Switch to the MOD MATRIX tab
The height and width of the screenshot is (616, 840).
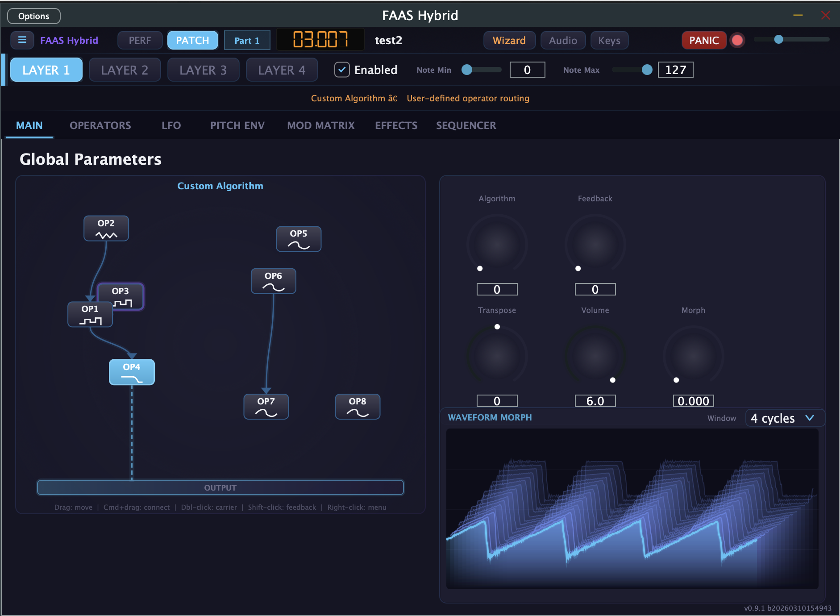pos(320,125)
